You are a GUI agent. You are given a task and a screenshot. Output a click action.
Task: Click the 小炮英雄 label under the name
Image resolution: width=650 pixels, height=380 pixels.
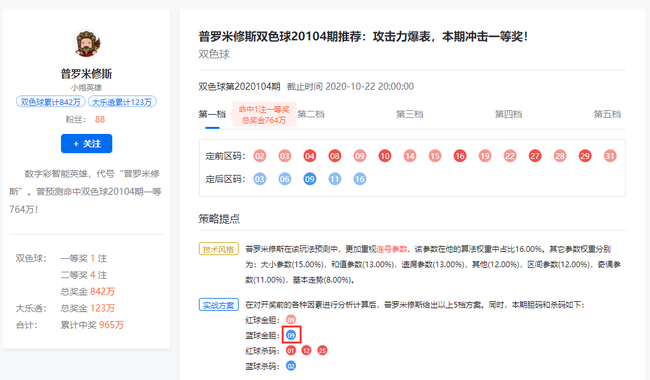(x=86, y=87)
